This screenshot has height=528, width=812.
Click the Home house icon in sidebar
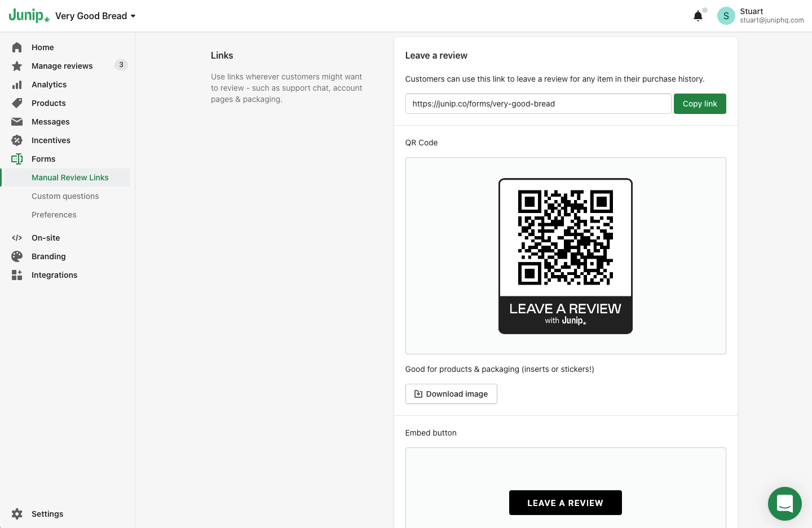pos(17,47)
